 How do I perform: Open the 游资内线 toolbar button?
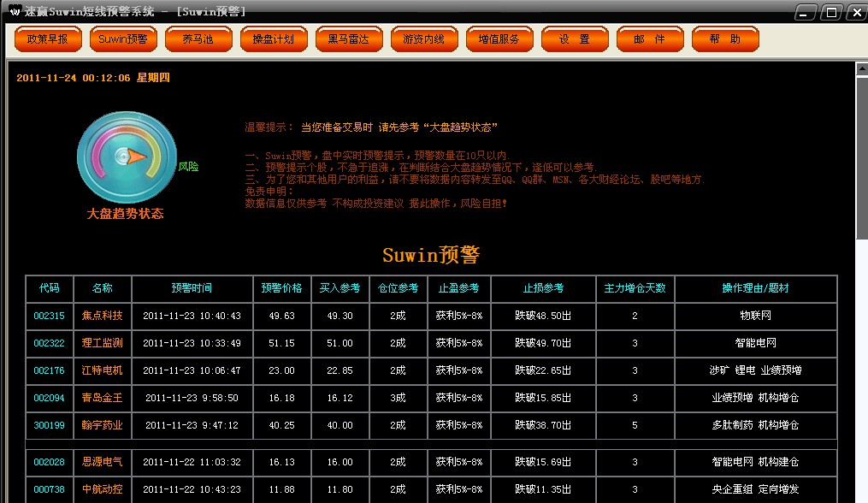pyautogui.click(x=424, y=39)
